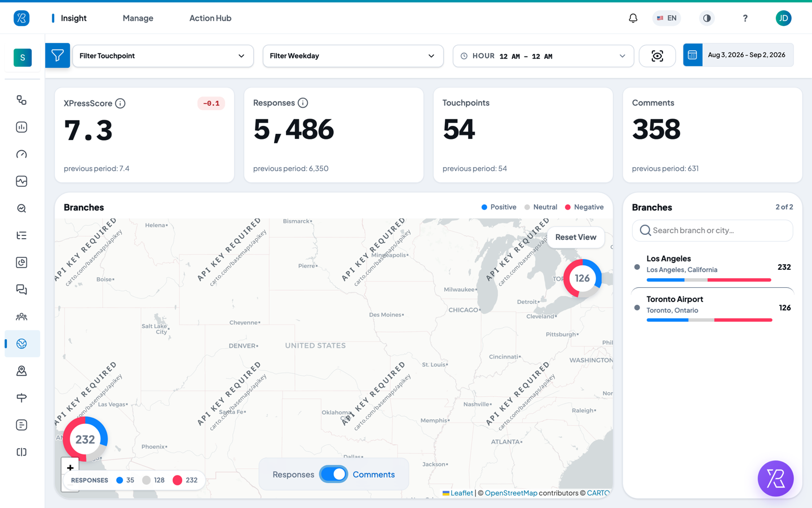Open the bar chart sidebar icon
Image resolution: width=812 pixels, height=508 pixels.
(x=21, y=127)
